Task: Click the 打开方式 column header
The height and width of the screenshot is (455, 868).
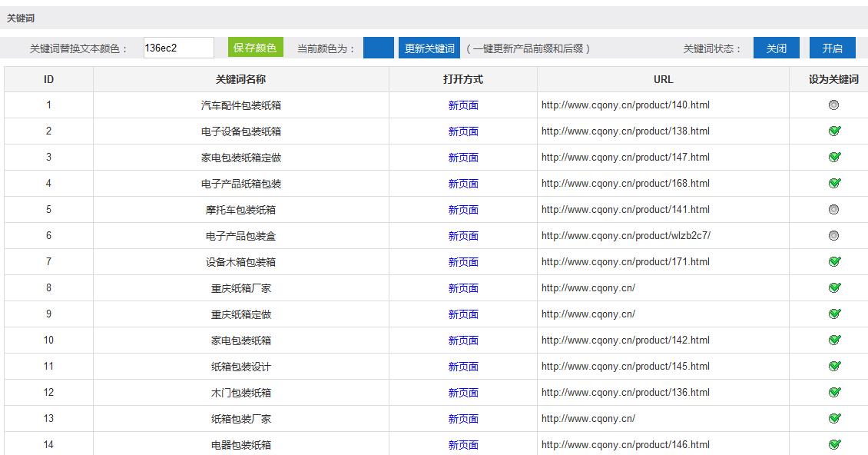Action: pyautogui.click(x=463, y=79)
